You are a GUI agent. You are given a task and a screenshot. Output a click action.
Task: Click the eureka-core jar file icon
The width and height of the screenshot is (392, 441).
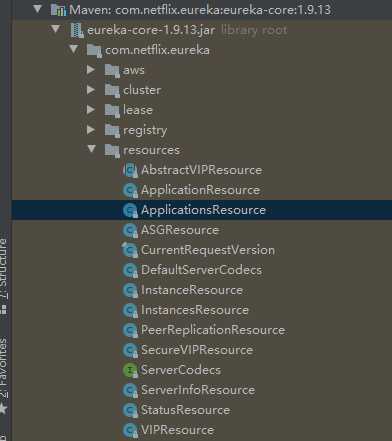pos(77,30)
